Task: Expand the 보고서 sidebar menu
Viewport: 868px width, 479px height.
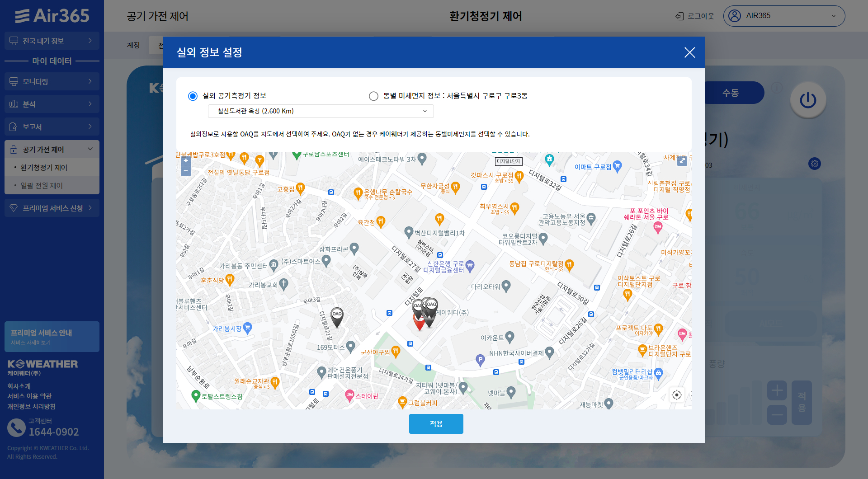Action: (52, 127)
